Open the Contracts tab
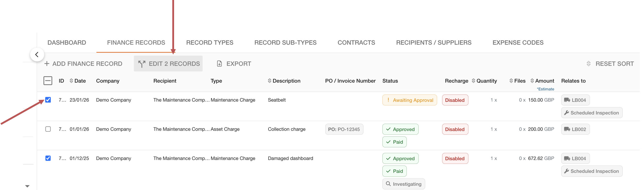Image resolution: width=644 pixels, height=190 pixels. click(356, 43)
